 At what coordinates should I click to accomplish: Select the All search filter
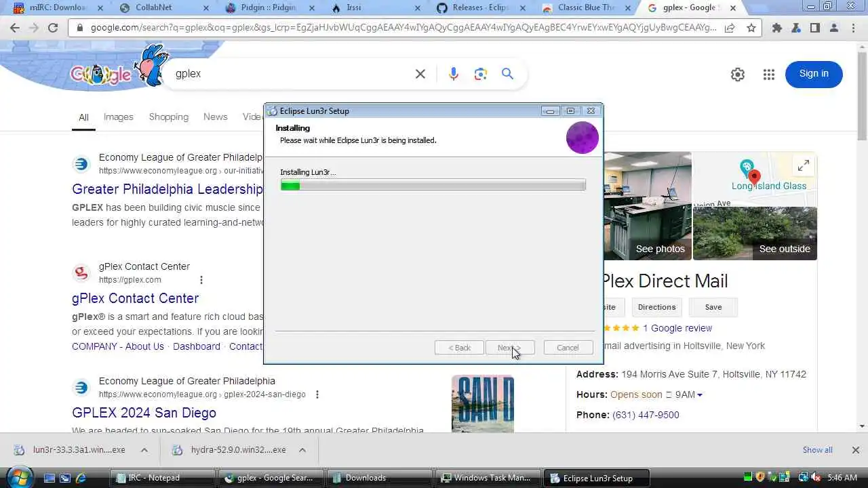tap(83, 117)
